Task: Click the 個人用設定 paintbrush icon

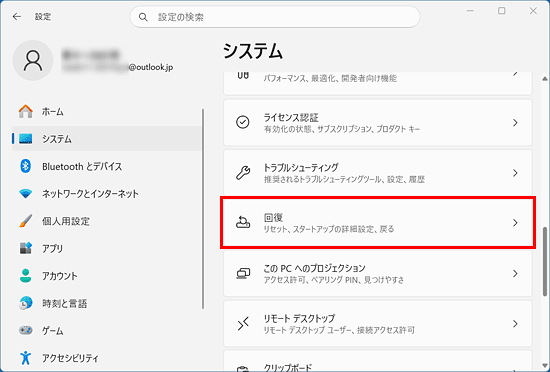Action: pos(26,221)
